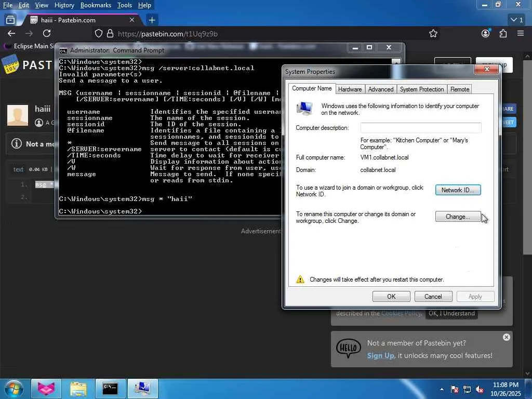
Task: Open the File menu
Action: pyautogui.click(x=7, y=5)
